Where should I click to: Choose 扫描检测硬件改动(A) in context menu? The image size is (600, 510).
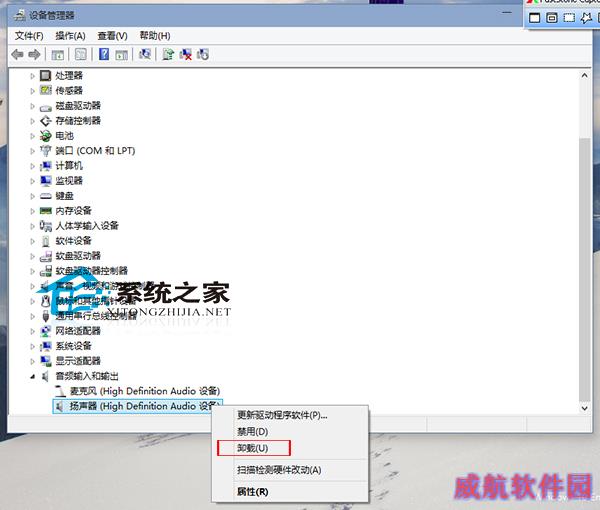coord(279,470)
